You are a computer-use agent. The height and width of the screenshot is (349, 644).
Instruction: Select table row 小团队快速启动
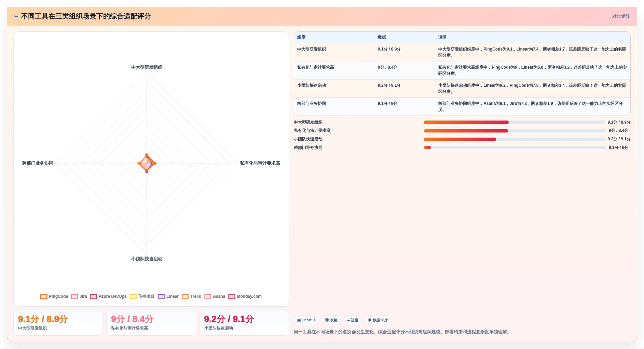(462, 88)
